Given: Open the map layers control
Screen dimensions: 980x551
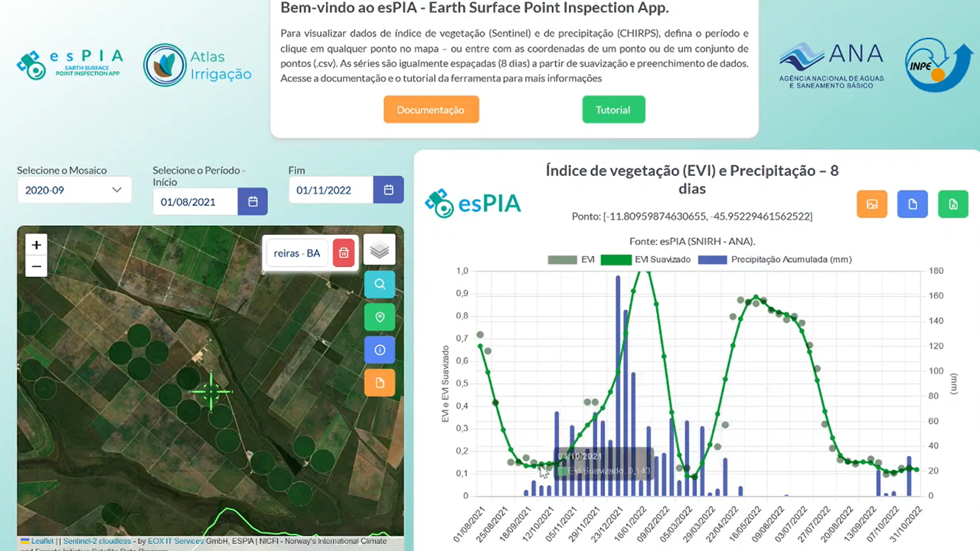Looking at the screenshot, I should (x=380, y=249).
